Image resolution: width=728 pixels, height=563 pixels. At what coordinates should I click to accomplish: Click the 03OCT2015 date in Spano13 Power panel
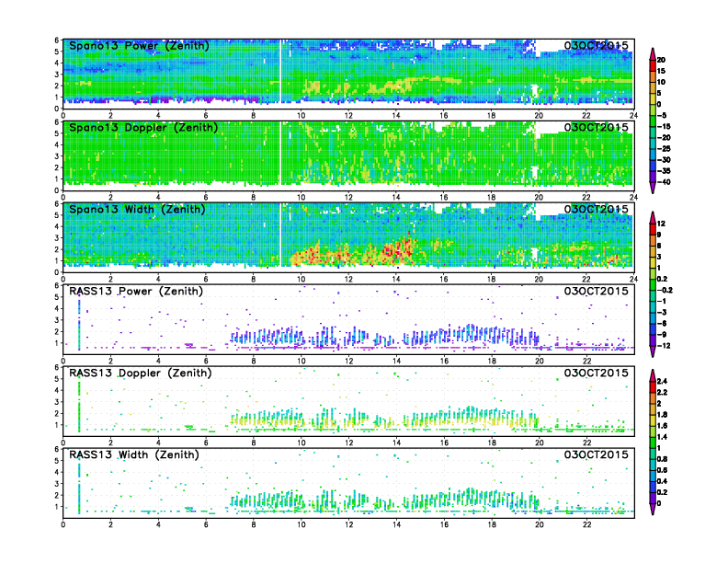click(597, 45)
